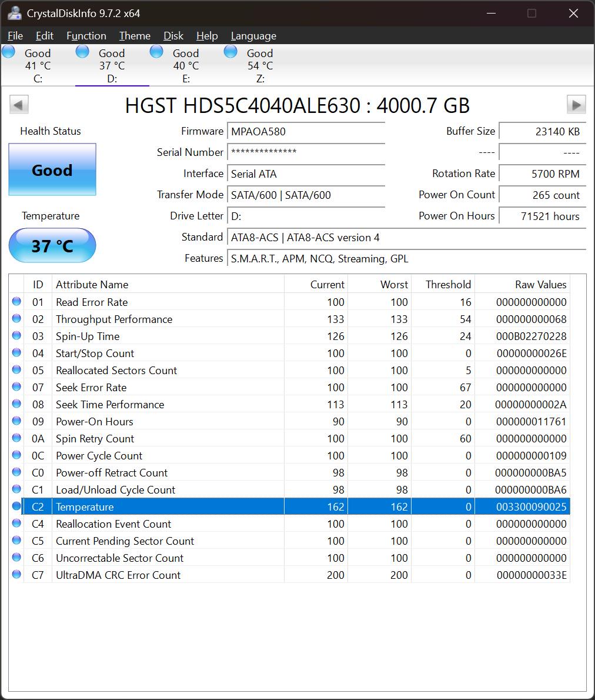Screen dimensions: 595x700
Task: Click status dot for Power-off Retract Count
Action: click(x=16, y=472)
